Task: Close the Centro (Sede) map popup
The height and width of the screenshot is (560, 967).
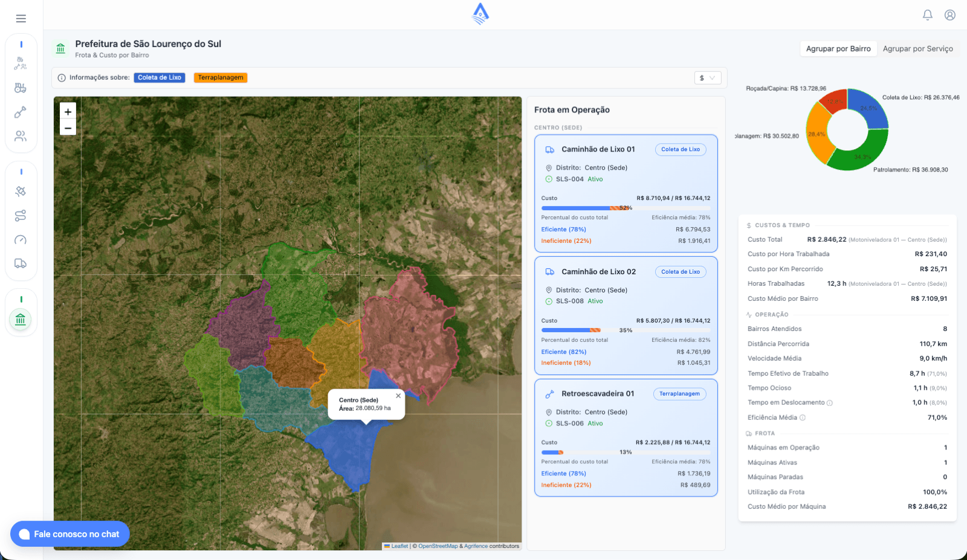Action: [x=398, y=396]
